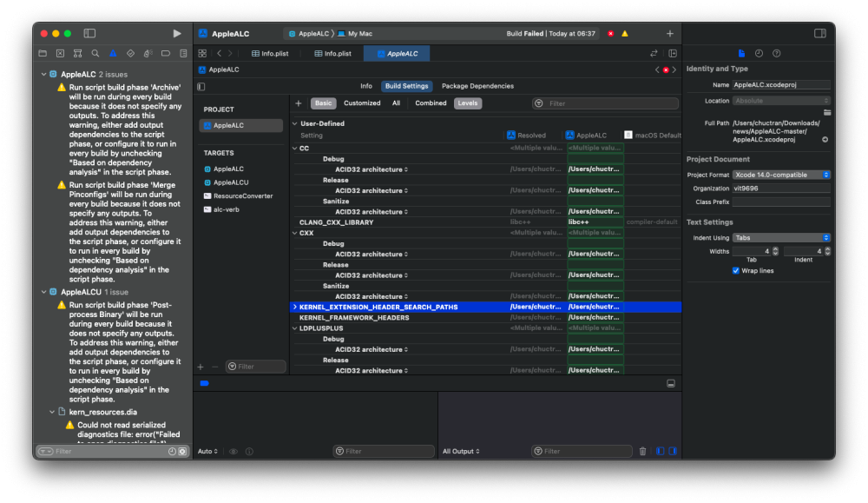Viewport: 868px width, 503px height.
Task: Toggle the navigator sidebar from the toolbar
Action: pos(89,34)
